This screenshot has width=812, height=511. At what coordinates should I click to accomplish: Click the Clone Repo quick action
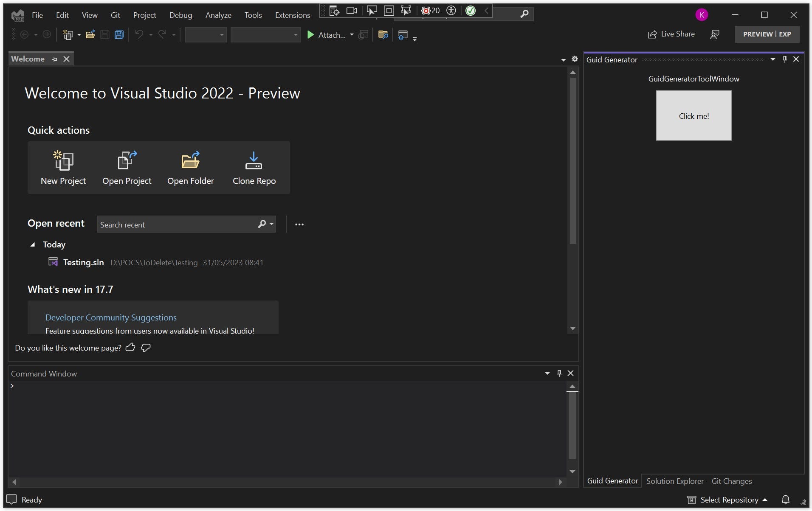click(254, 168)
